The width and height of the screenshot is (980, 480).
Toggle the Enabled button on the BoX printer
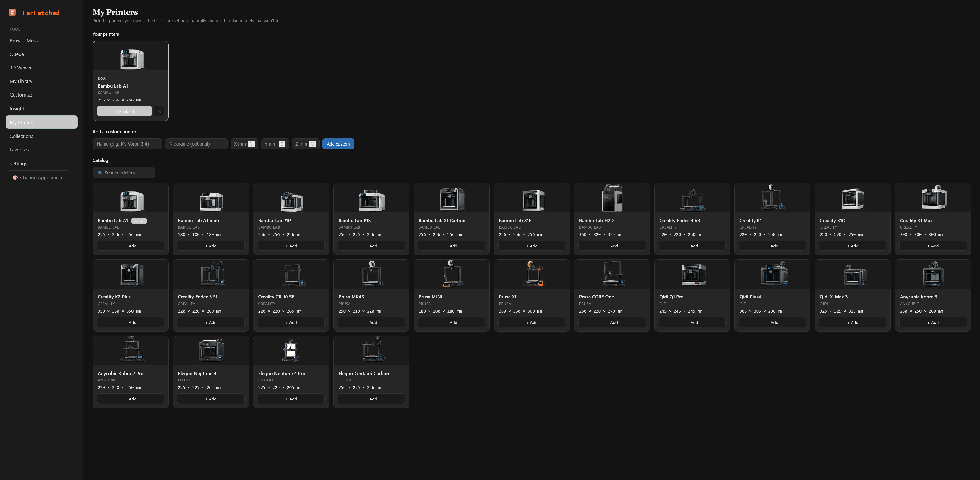point(124,112)
